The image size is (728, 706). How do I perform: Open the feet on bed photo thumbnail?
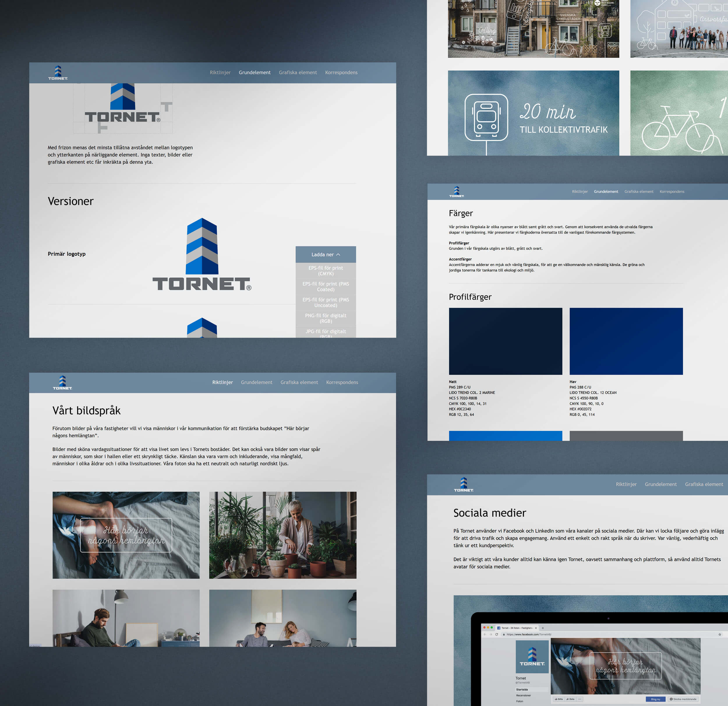(x=126, y=535)
